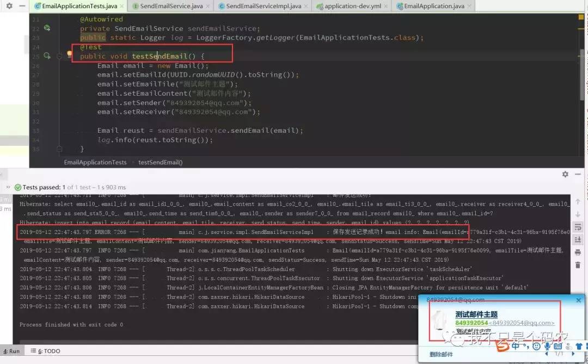Click the up arrow in the console toolbar
Viewport: 588px width, 364px height.
578,202
